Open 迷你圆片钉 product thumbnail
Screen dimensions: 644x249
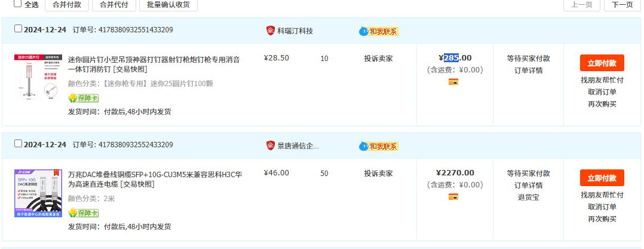pyautogui.click(x=38, y=78)
